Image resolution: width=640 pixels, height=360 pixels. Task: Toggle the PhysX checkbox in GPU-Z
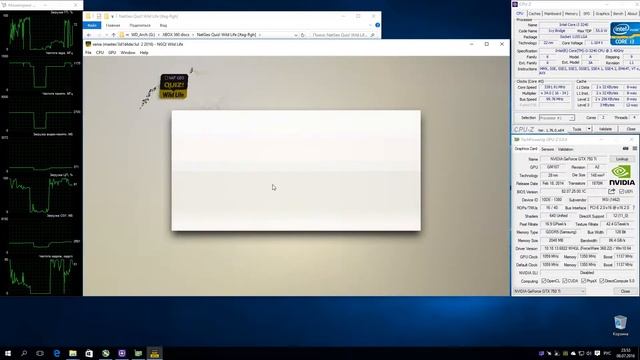[584, 281]
